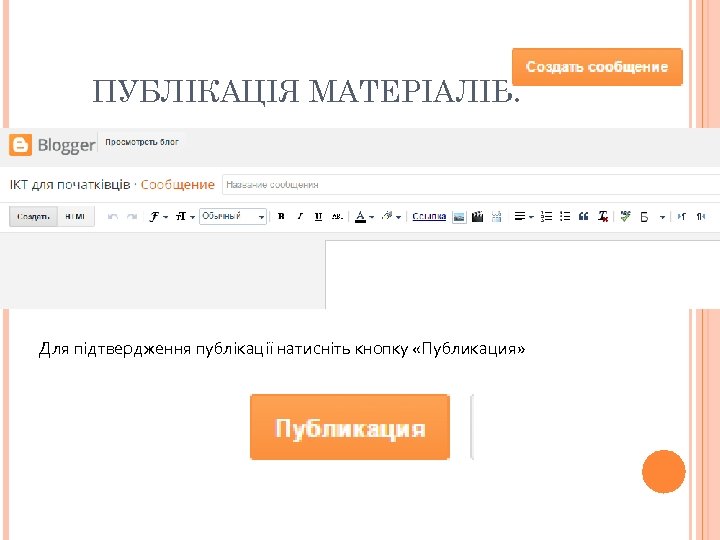Switch to Создать compose mode

[x=34, y=216]
